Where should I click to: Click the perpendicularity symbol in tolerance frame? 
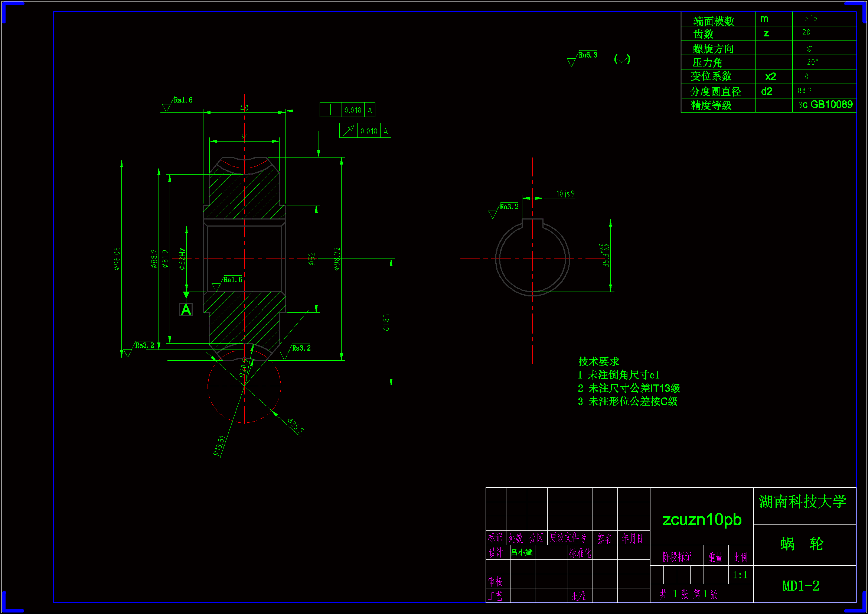point(330,110)
